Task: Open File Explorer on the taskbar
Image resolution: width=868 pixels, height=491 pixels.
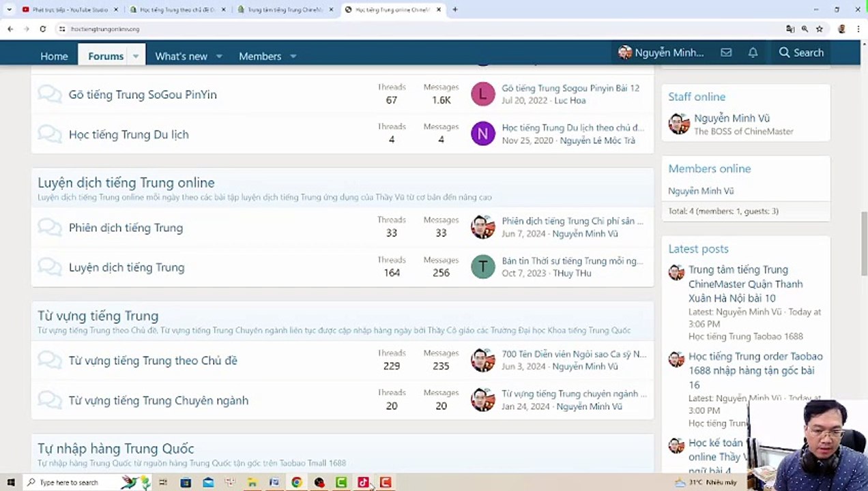Action: [252, 482]
